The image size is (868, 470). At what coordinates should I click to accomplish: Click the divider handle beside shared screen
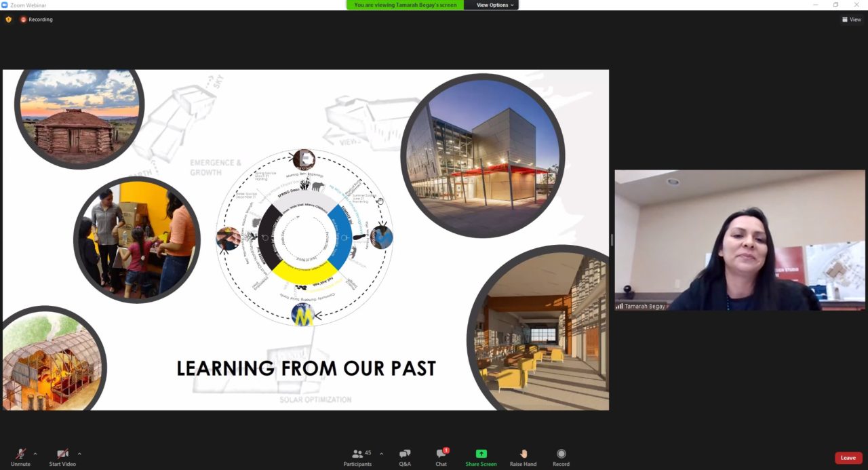point(612,240)
